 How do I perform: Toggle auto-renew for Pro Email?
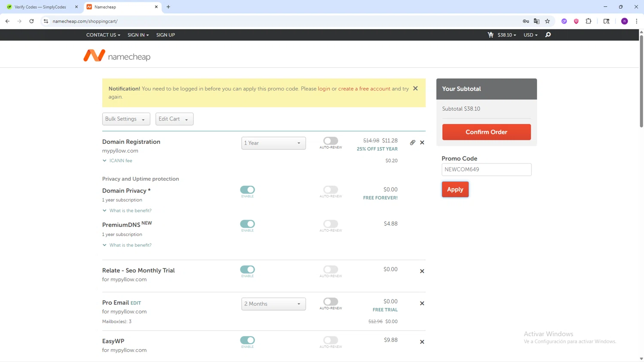(x=331, y=302)
